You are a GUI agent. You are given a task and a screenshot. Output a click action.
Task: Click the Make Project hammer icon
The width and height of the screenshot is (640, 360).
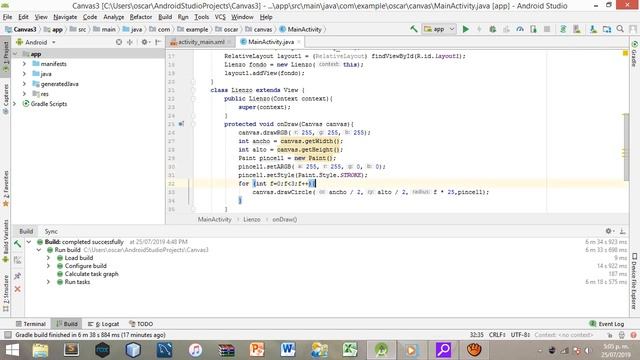pos(413,29)
